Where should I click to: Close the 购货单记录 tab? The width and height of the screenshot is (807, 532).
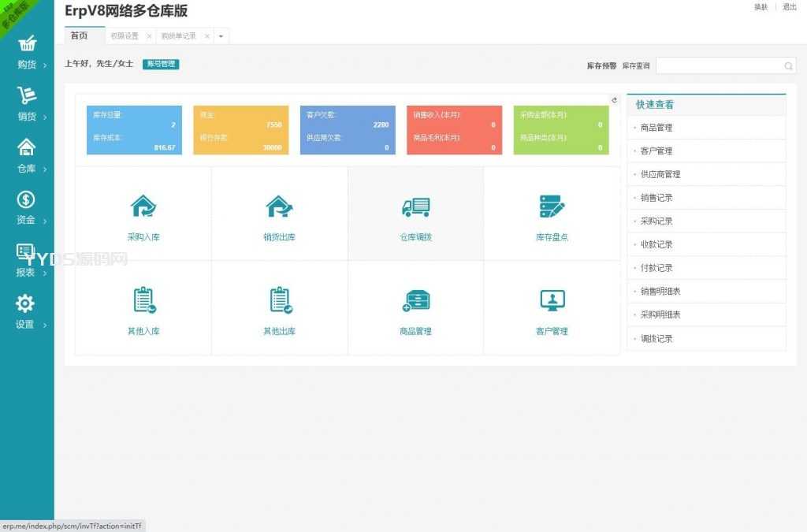click(x=206, y=36)
